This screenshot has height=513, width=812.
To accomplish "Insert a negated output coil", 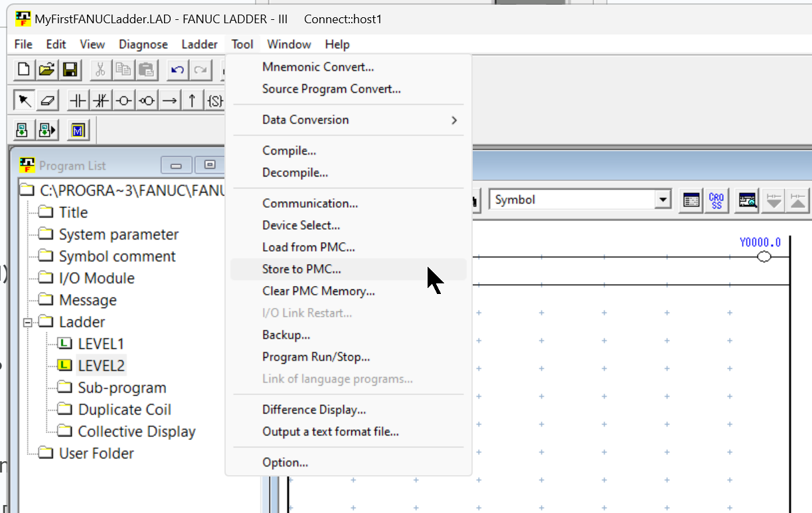I will click(146, 101).
